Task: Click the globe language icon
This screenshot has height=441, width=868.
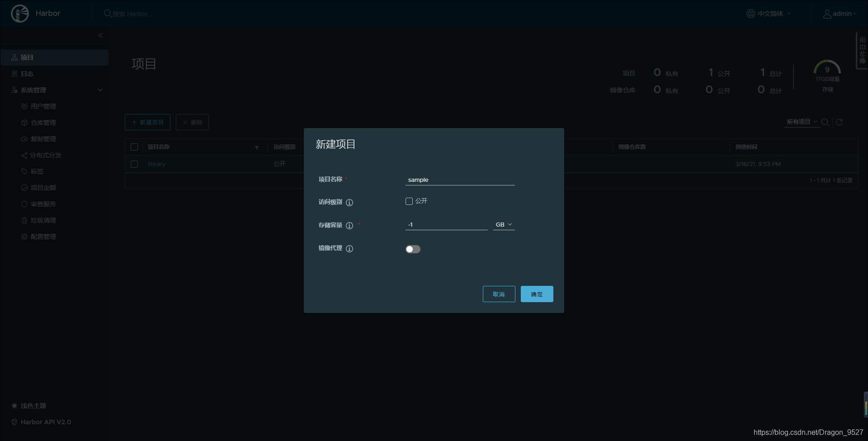Action: (750, 14)
